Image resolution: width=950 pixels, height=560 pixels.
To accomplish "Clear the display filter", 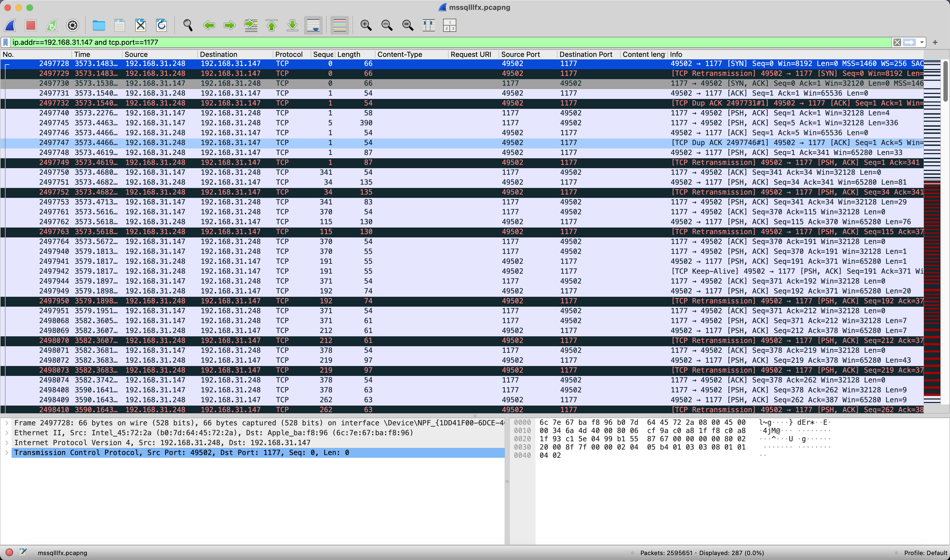I will pos(897,42).
